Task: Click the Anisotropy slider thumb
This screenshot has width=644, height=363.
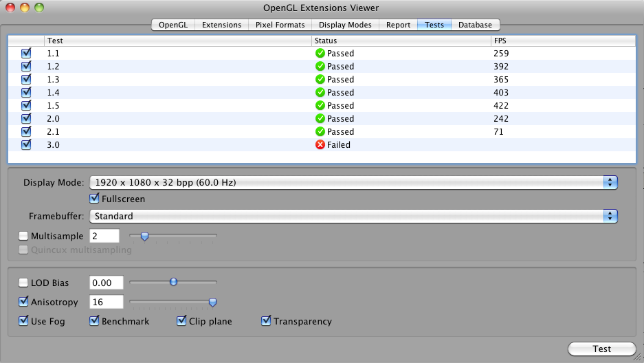Action: click(212, 302)
